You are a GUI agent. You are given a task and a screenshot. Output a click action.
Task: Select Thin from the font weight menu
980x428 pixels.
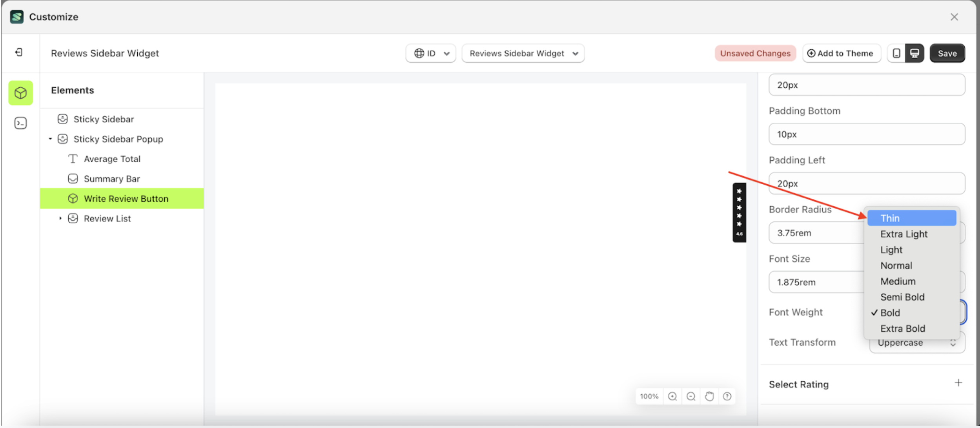point(891,218)
